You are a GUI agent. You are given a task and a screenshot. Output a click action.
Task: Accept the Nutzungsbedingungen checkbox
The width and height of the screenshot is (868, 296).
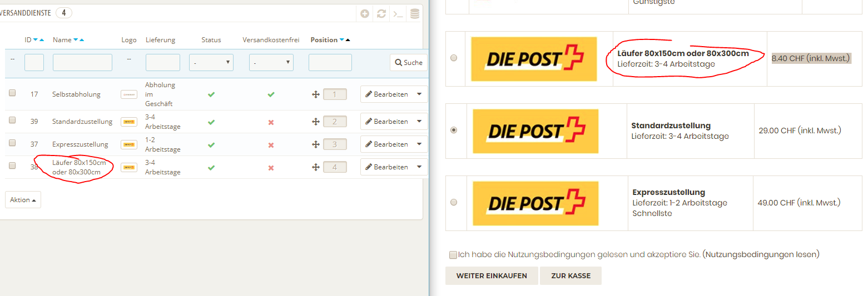(453, 255)
